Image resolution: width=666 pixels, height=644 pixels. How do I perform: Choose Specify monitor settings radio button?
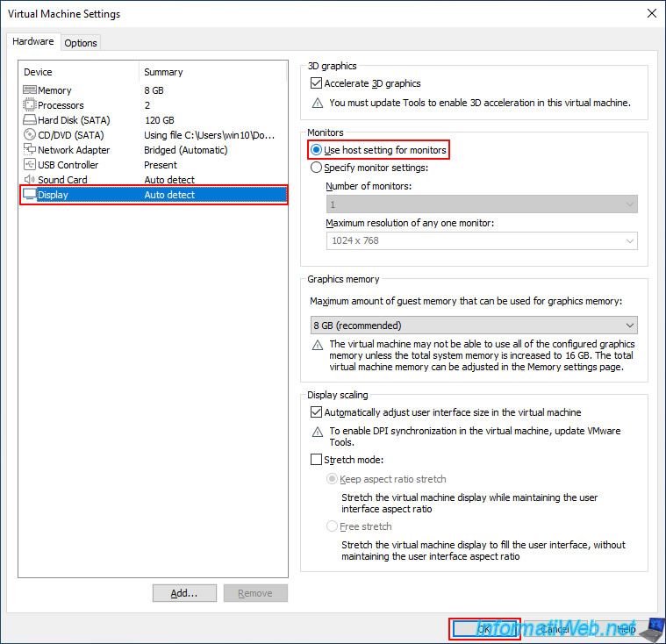tap(316, 168)
